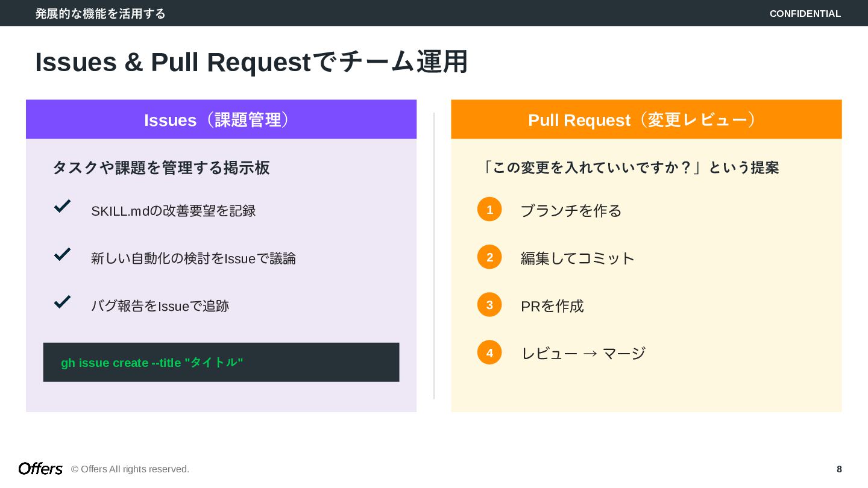The height and width of the screenshot is (488, 868).
Task: Select the orange Pull Request（変更レビュー） header
Action: pyautogui.click(x=646, y=120)
